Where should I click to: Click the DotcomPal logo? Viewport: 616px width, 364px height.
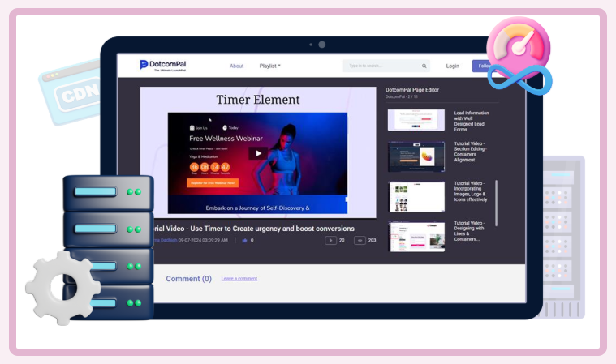[x=162, y=65]
